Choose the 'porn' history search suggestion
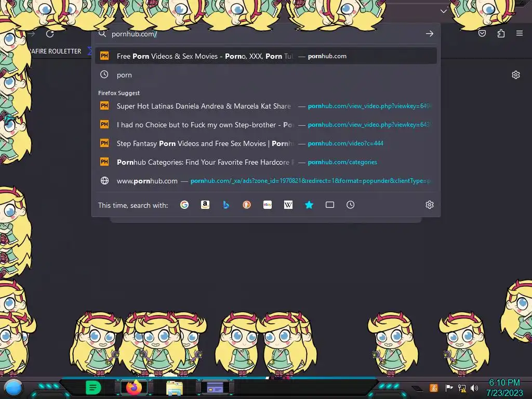Viewport: 532px width, 399px height. [x=266, y=75]
